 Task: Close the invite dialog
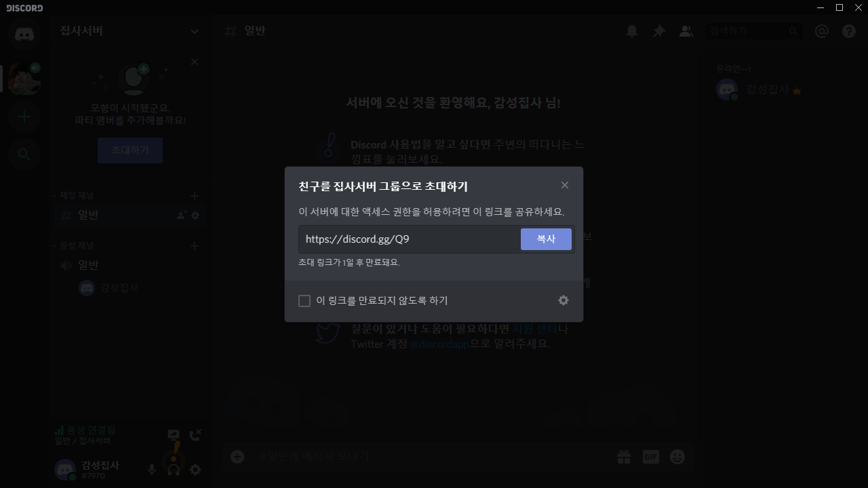(565, 185)
